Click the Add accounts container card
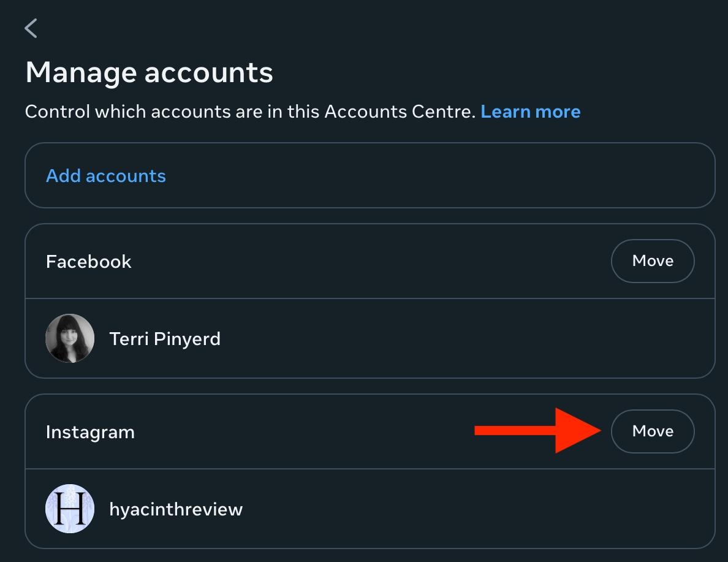This screenshot has height=562, width=728. 370,175
